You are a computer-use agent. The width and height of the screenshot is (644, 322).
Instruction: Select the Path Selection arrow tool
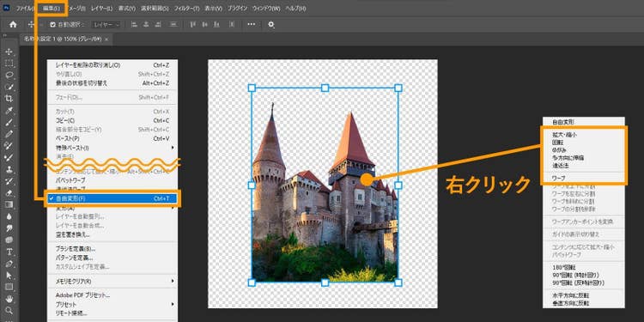pyautogui.click(x=9, y=275)
